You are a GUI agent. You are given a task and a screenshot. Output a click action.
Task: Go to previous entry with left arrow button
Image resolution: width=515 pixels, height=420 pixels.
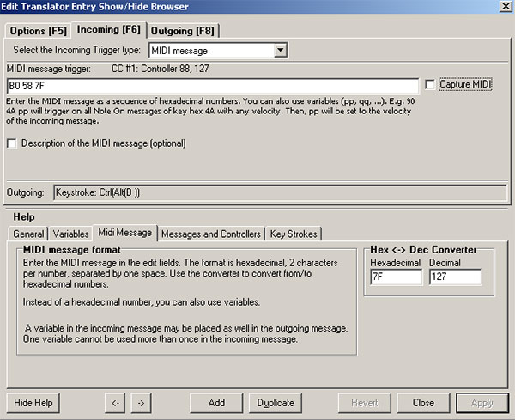115,403
